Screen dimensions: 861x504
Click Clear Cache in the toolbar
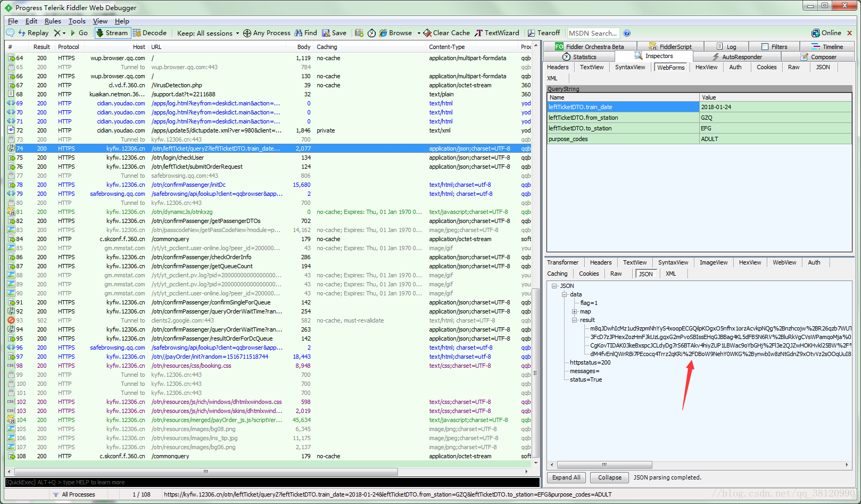click(446, 33)
